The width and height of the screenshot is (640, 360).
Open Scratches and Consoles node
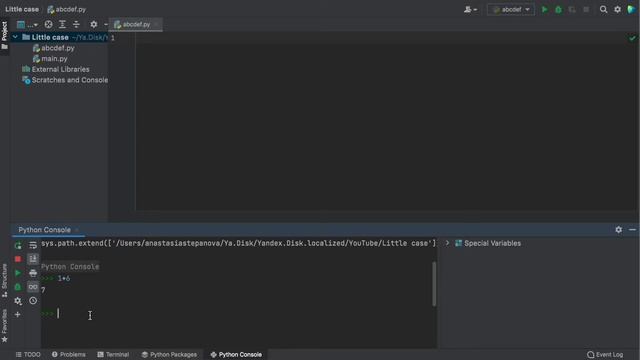click(70, 80)
